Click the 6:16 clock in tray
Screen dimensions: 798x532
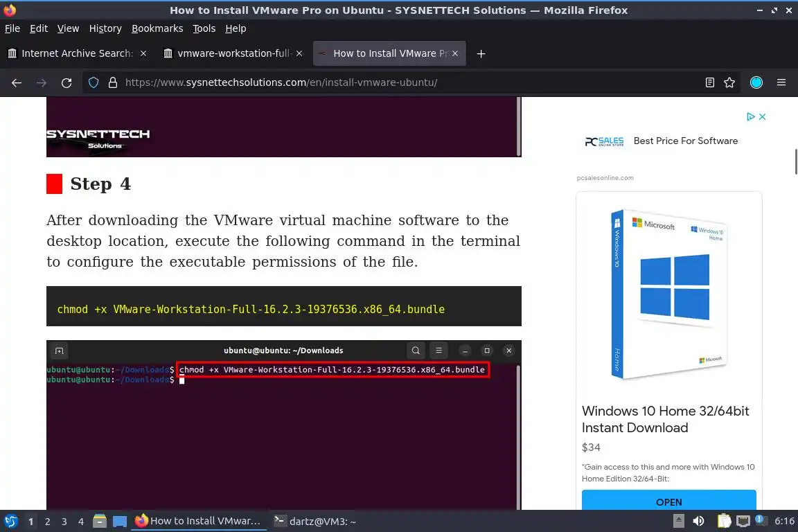click(x=784, y=521)
